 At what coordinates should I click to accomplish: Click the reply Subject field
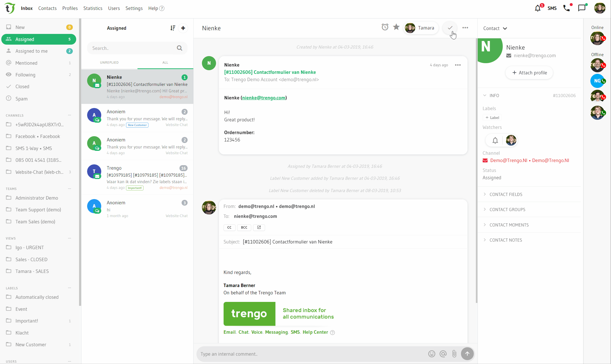point(343,242)
